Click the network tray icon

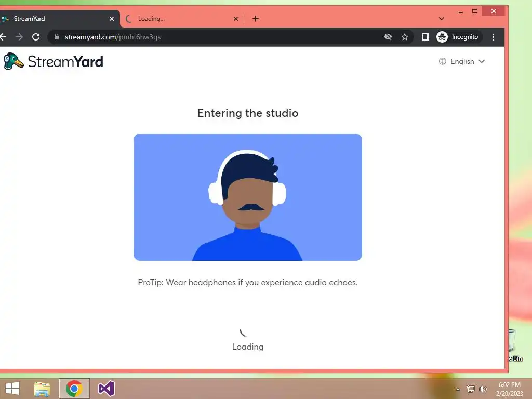coord(471,389)
